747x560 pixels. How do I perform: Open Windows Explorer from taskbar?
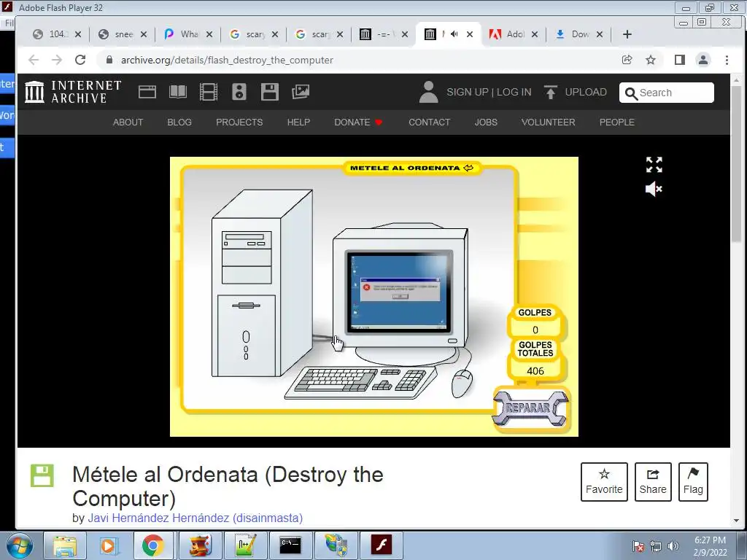65,545
